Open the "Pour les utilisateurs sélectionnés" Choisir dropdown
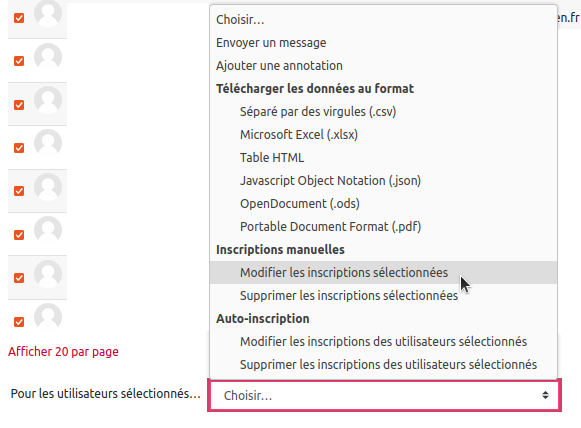This screenshot has height=428, width=581. [385, 395]
